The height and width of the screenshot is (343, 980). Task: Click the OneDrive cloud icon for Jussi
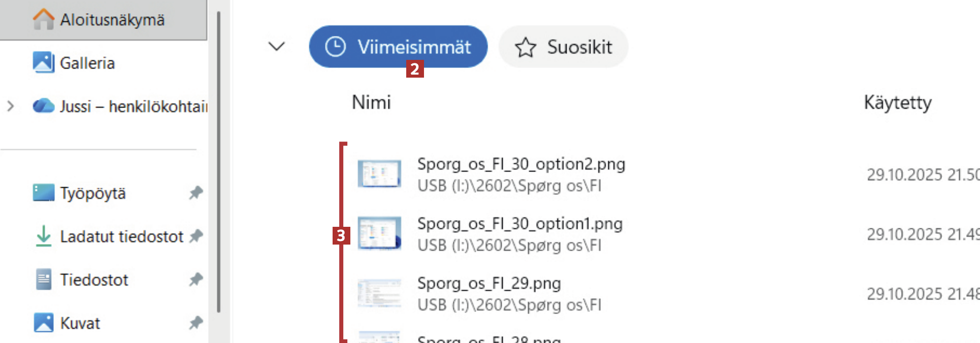(x=44, y=106)
